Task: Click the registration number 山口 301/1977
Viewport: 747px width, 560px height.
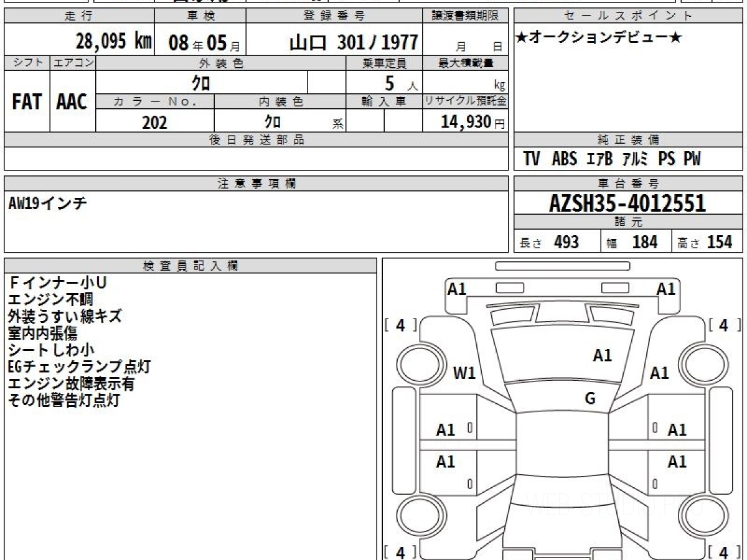Action: click(354, 42)
